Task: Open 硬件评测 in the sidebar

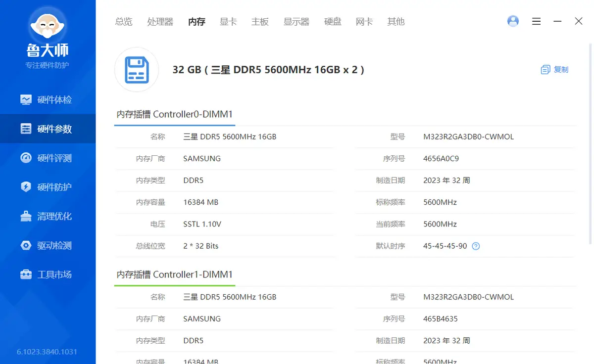Action: point(48,158)
